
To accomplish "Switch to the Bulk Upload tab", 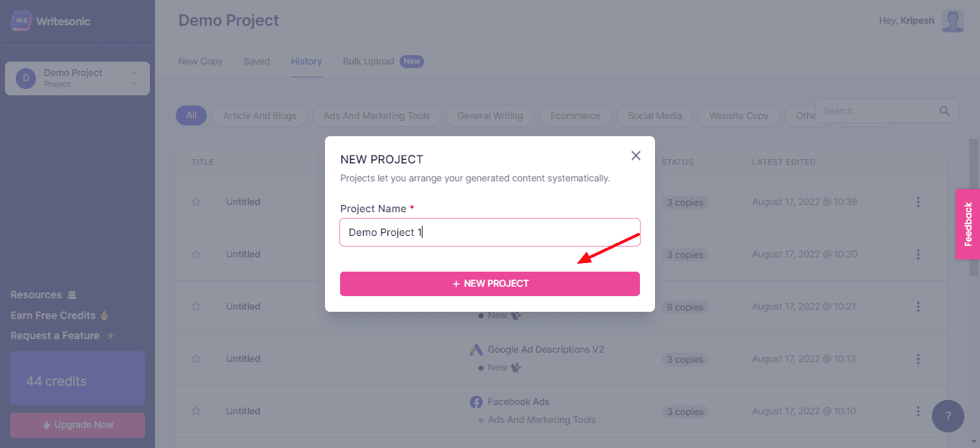I will [369, 62].
